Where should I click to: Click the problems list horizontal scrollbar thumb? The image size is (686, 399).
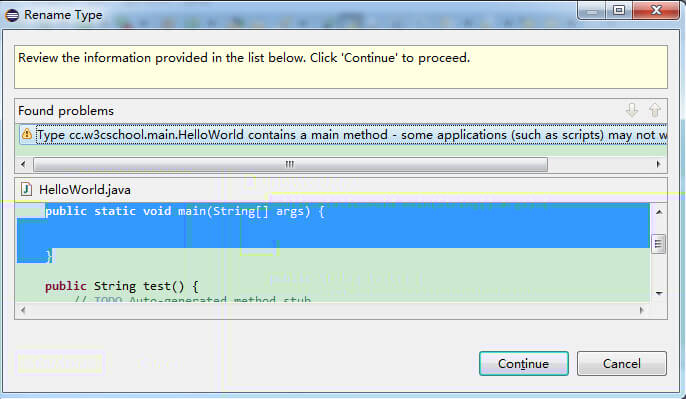coord(290,164)
